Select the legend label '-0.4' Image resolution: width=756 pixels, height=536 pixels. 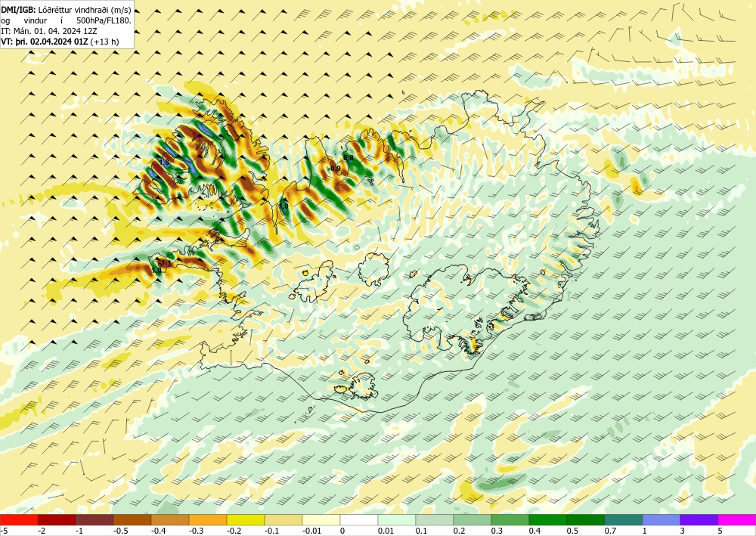(x=159, y=531)
